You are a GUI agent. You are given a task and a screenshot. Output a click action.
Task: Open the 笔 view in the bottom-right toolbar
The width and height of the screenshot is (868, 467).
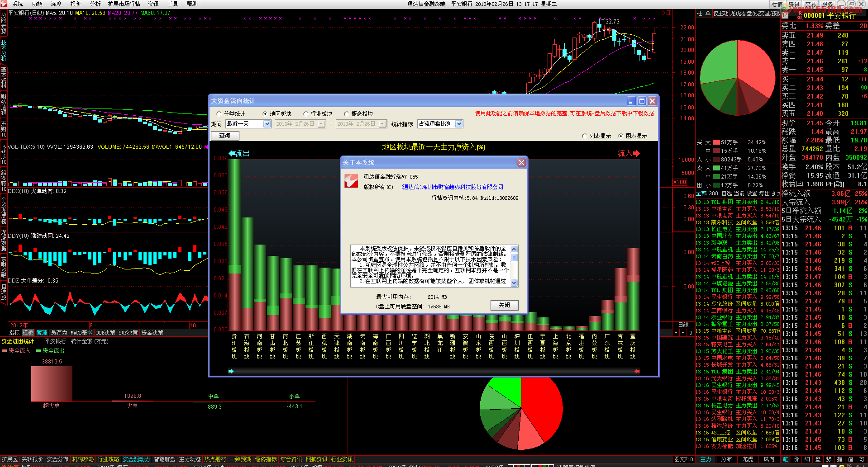(x=785, y=459)
